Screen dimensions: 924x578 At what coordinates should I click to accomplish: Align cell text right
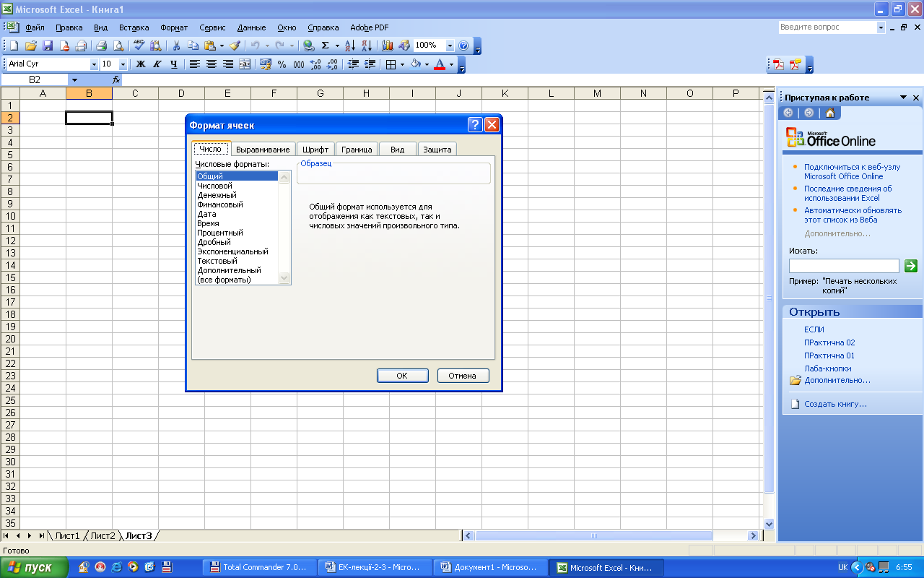pyautogui.click(x=228, y=64)
